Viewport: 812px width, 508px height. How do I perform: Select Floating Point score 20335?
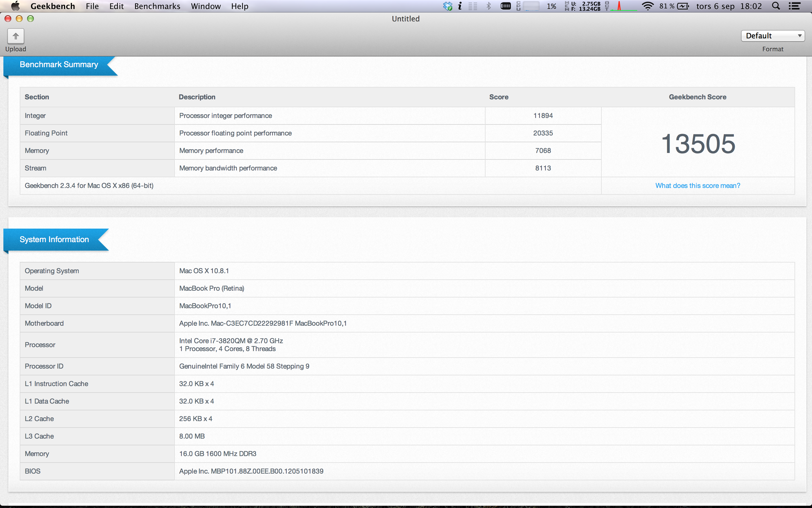543,133
